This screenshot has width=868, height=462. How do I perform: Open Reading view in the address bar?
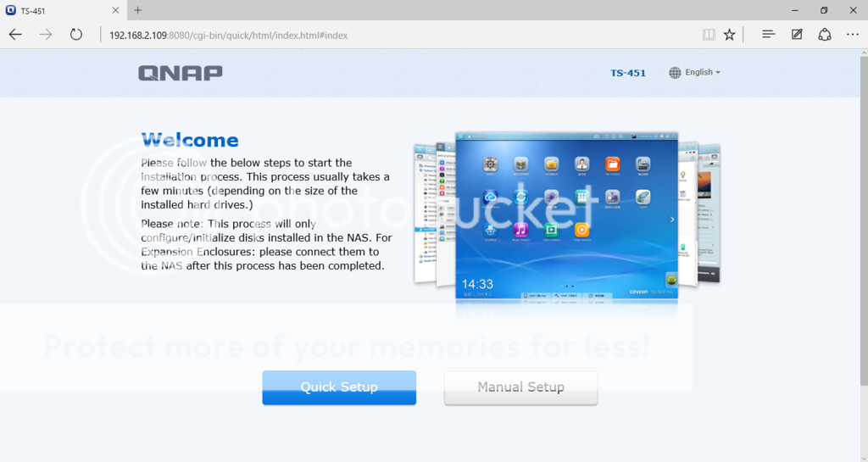(709, 35)
